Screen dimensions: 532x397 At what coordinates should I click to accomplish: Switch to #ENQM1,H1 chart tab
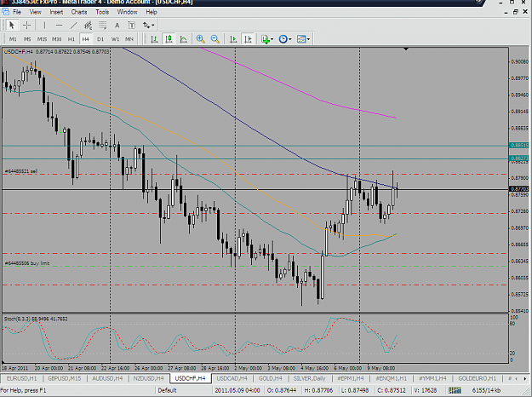(391, 378)
